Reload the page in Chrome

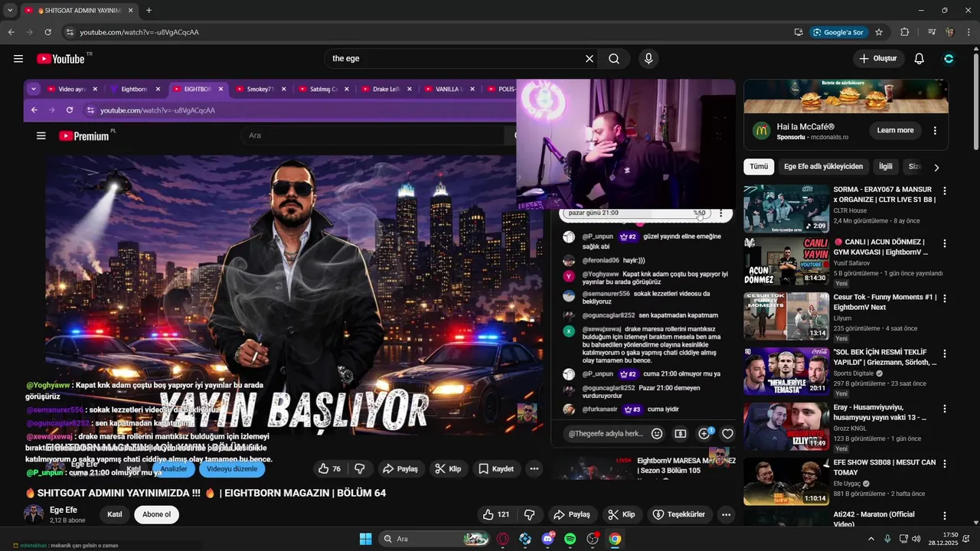(47, 32)
